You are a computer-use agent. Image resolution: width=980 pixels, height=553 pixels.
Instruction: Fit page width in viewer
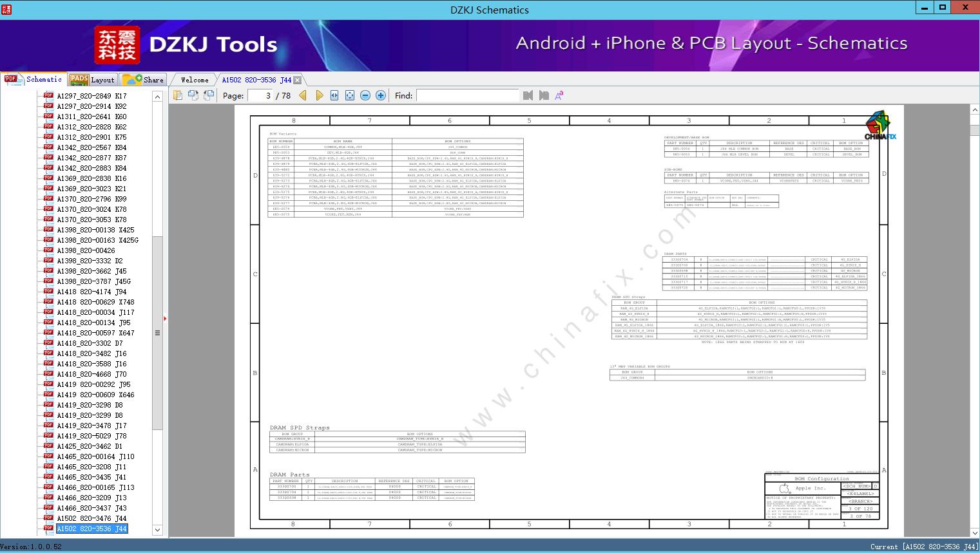(334, 95)
